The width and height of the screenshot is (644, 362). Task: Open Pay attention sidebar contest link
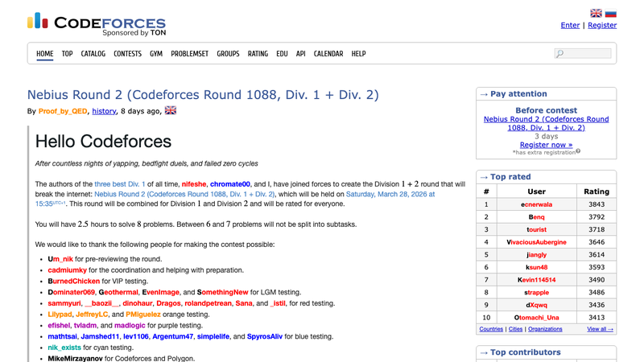click(x=547, y=124)
